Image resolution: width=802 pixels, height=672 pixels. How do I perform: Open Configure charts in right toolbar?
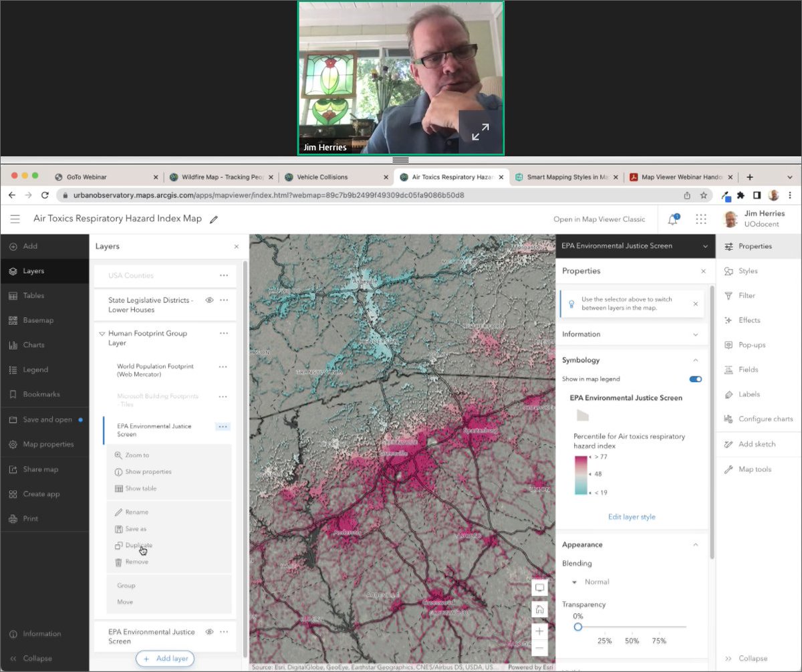(x=759, y=419)
